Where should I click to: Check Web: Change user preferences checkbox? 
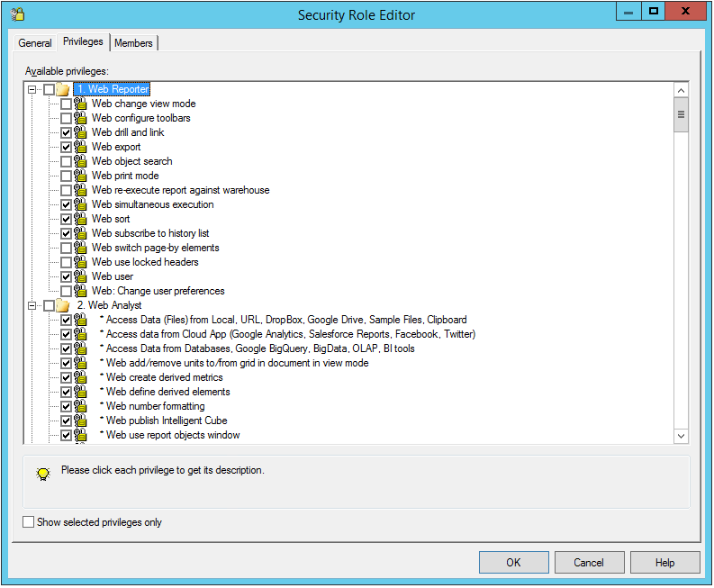point(66,291)
